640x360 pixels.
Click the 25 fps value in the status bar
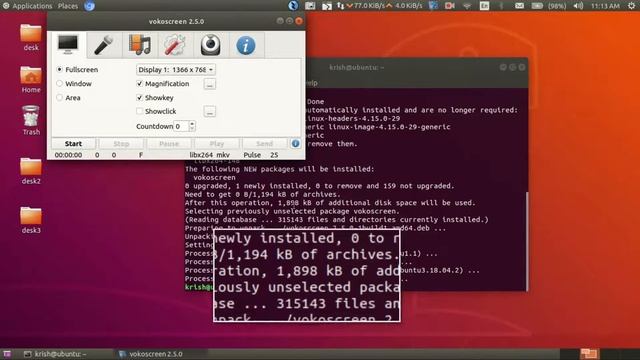pos(274,155)
